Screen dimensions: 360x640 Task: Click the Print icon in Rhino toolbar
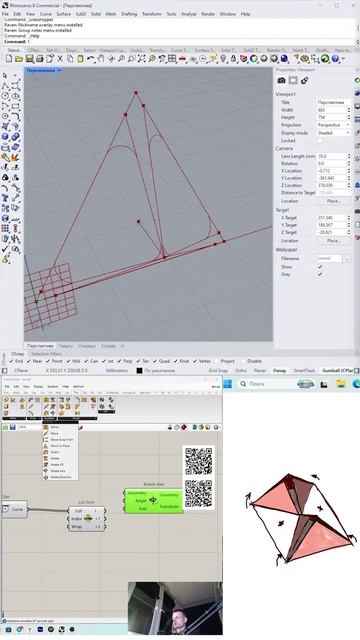40,59
